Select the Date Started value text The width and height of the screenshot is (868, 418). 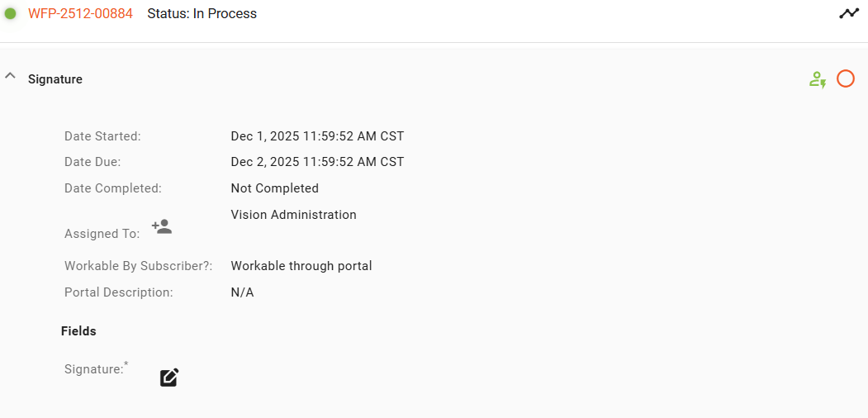click(x=317, y=136)
